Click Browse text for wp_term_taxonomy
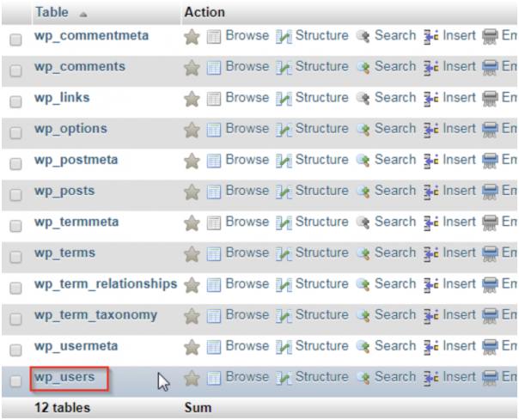The height and width of the screenshot is (420, 519). pyautogui.click(x=247, y=314)
